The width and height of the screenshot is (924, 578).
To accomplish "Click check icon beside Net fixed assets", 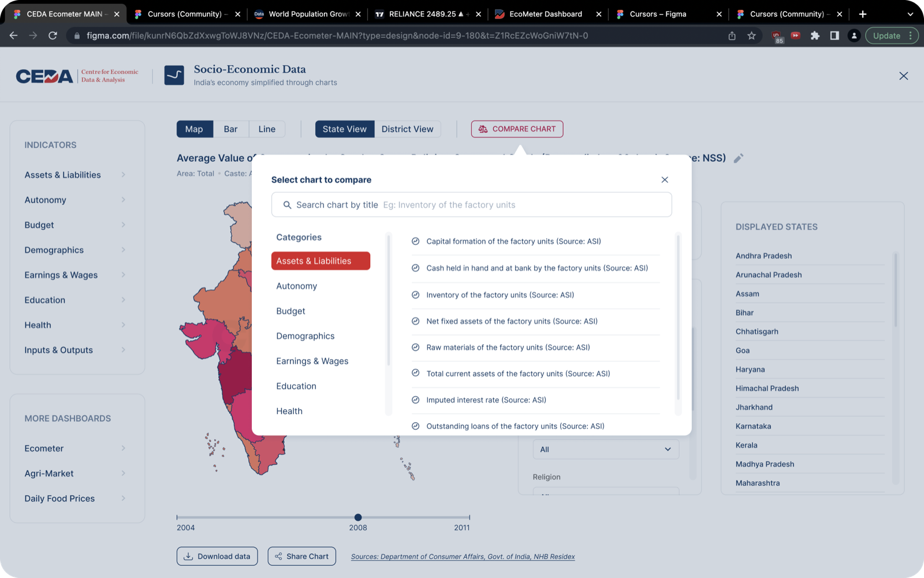I will [x=415, y=321].
